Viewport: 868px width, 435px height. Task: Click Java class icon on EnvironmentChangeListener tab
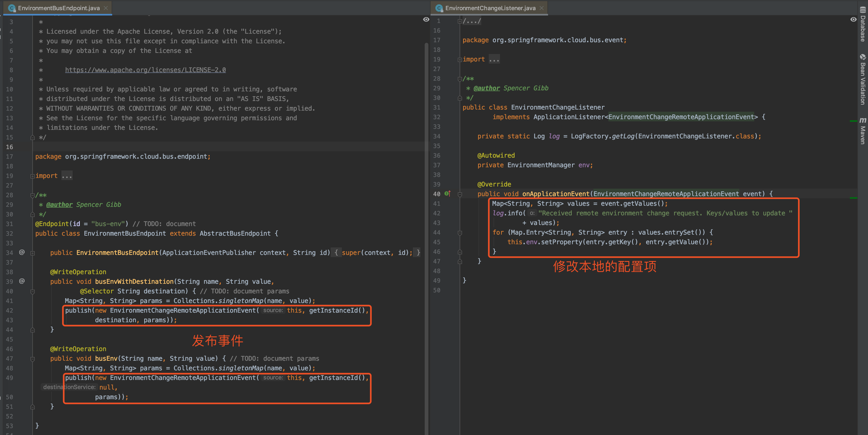(439, 8)
